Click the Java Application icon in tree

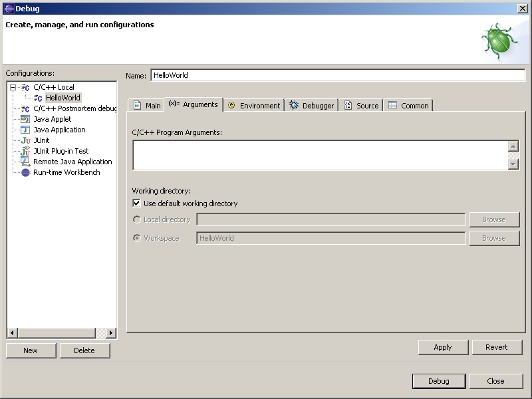(25, 130)
